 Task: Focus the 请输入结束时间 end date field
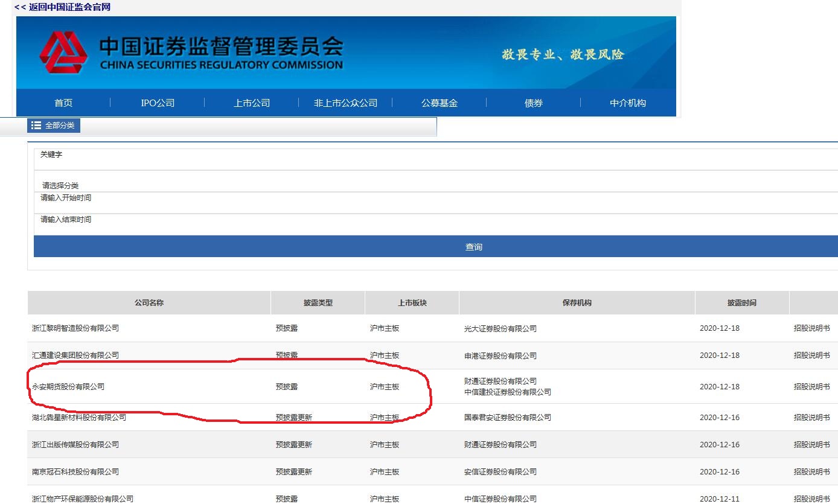[x=436, y=225]
